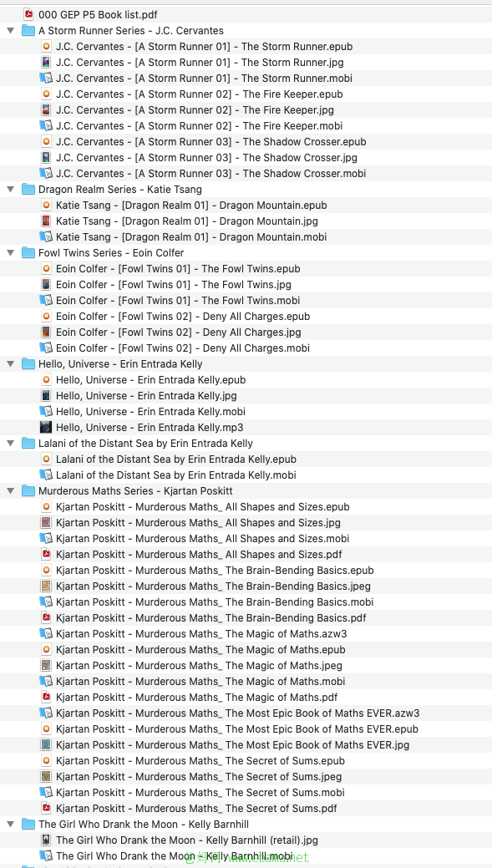Collapse the Dragon Realm Series folder
The height and width of the screenshot is (868, 492).
10,190
